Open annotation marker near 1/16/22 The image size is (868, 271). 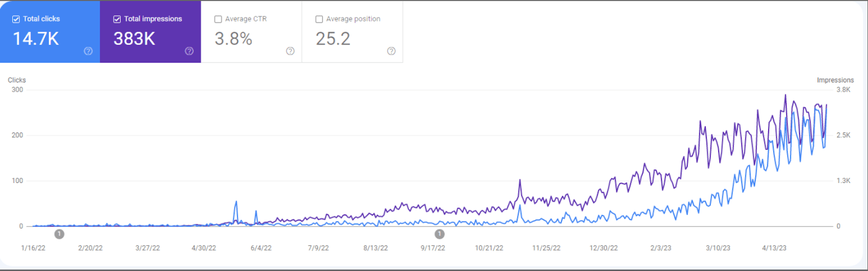coord(59,234)
